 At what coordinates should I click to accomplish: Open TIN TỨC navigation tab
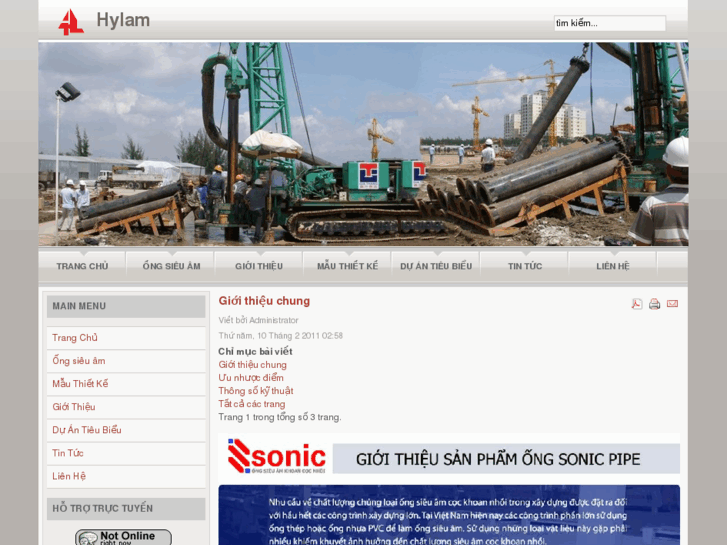coord(524,266)
